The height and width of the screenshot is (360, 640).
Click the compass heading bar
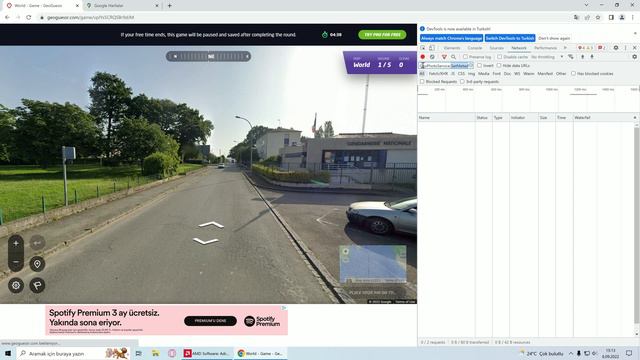pos(209,56)
